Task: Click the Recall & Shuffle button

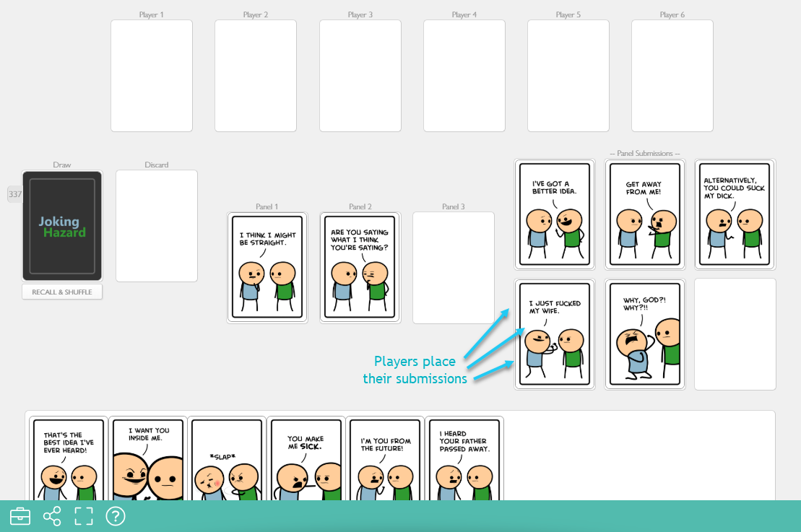Action: (x=62, y=292)
